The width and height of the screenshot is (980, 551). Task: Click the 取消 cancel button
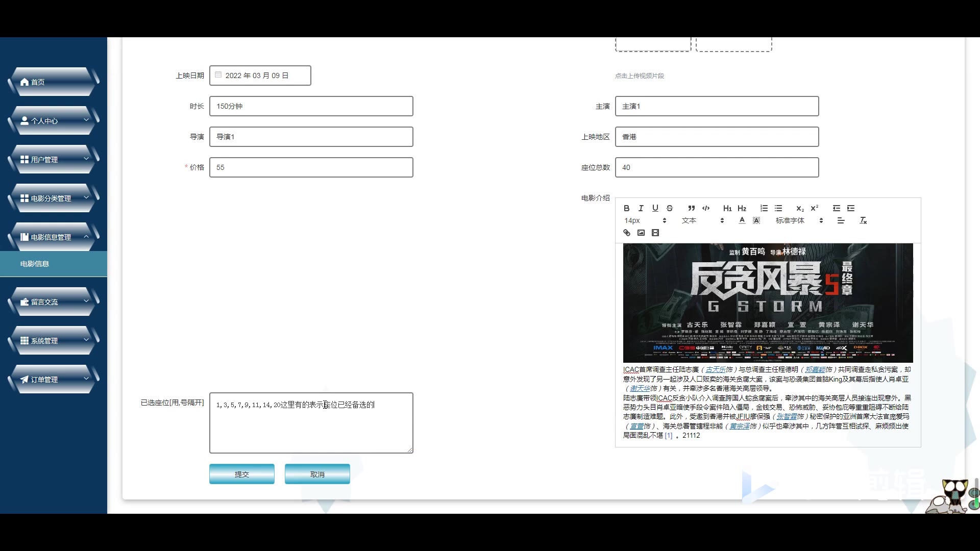(x=317, y=474)
